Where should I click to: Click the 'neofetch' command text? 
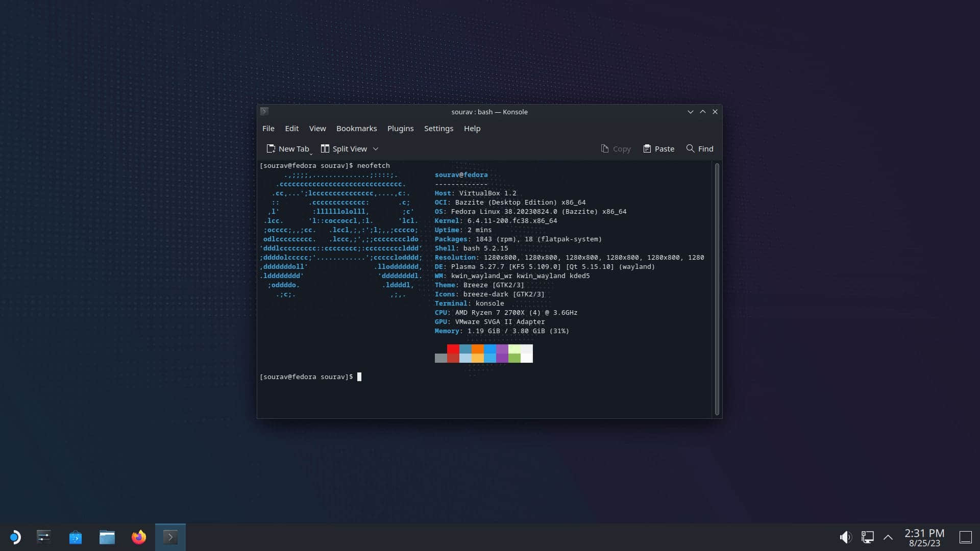click(373, 166)
